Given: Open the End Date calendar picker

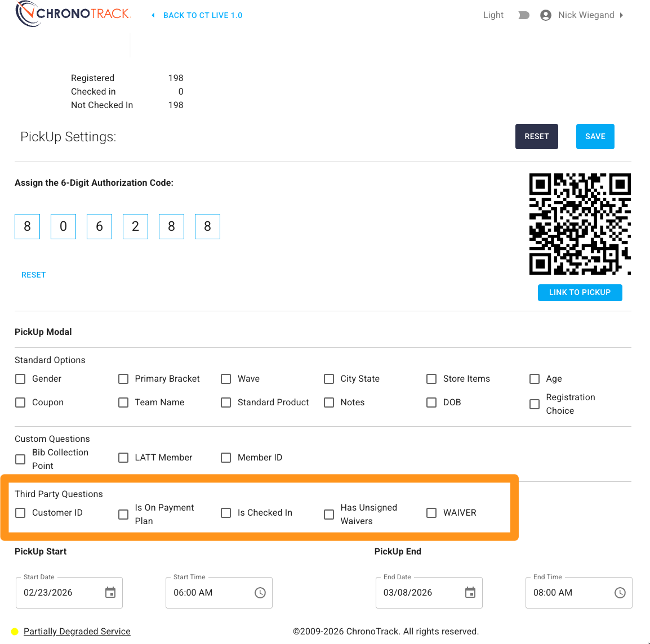Looking at the screenshot, I should click(470, 592).
